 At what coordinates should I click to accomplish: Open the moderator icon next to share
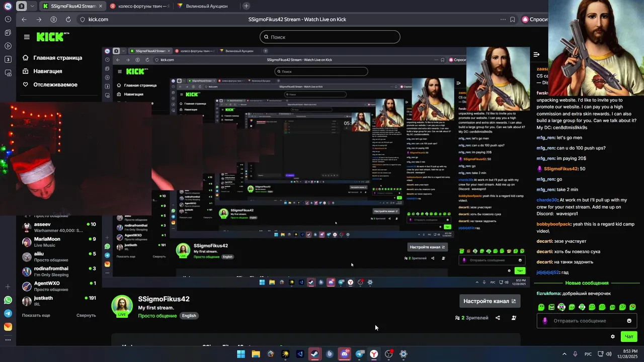[514, 318]
